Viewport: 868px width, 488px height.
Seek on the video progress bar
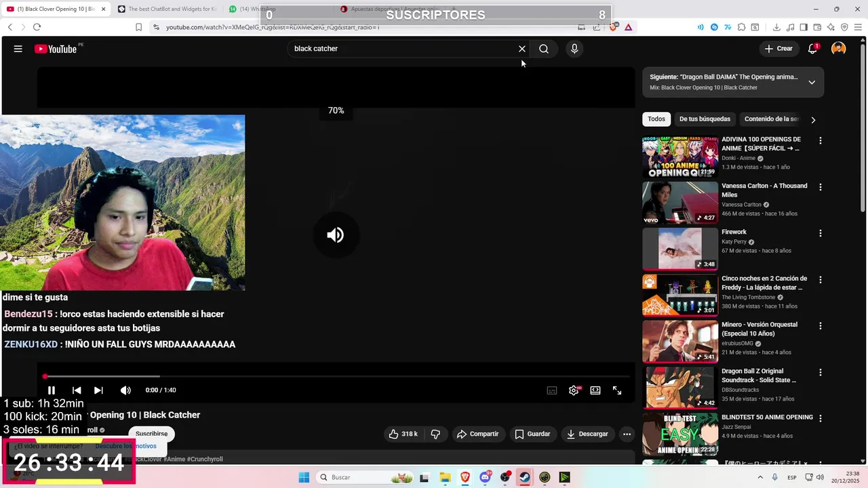[x=336, y=376]
